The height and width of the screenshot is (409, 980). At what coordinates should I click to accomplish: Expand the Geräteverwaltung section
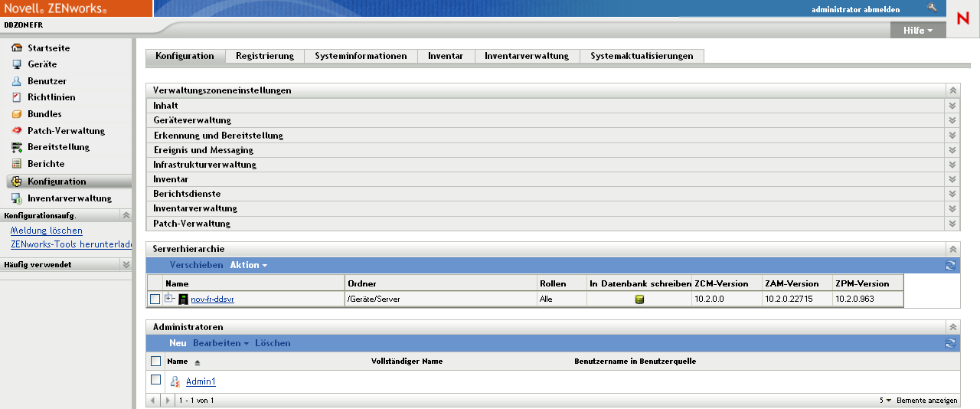(x=953, y=120)
